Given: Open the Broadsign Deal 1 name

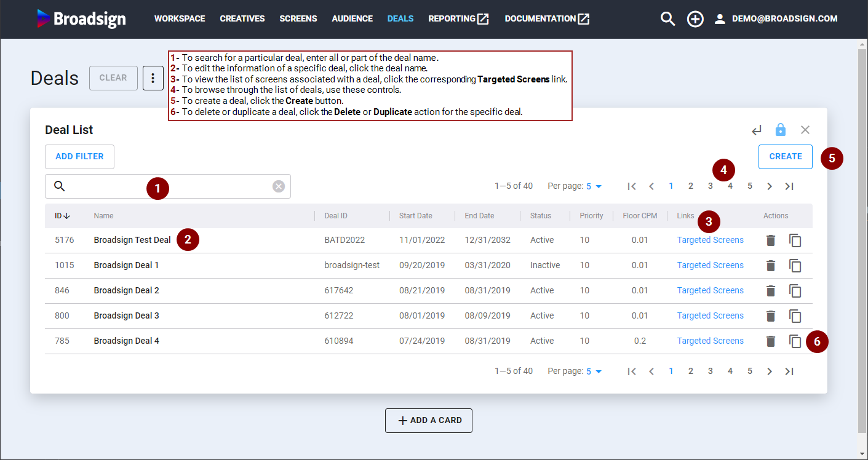Looking at the screenshot, I should tap(126, 266).
